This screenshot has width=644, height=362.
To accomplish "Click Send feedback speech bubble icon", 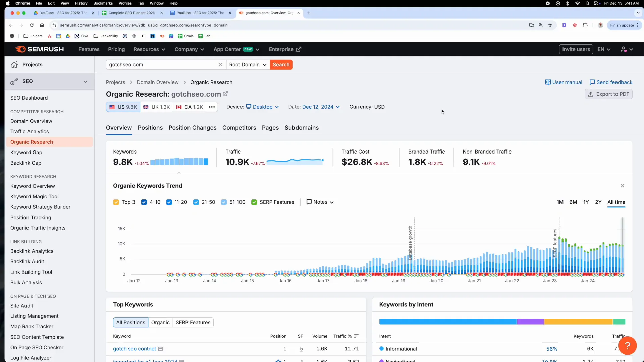I will (592, 82).
